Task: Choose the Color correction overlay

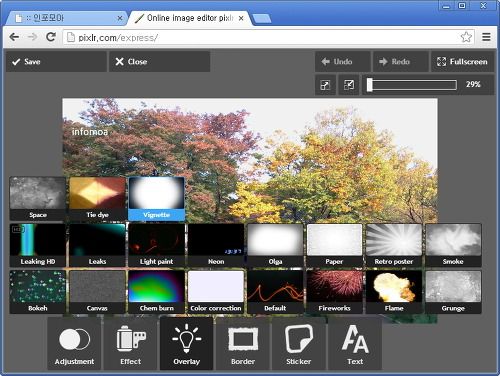Action: (x=216, y=292)
